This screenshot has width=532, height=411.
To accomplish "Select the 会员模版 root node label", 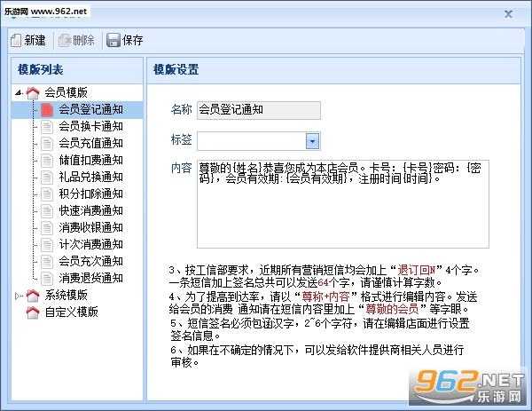I will pos(66,92).
